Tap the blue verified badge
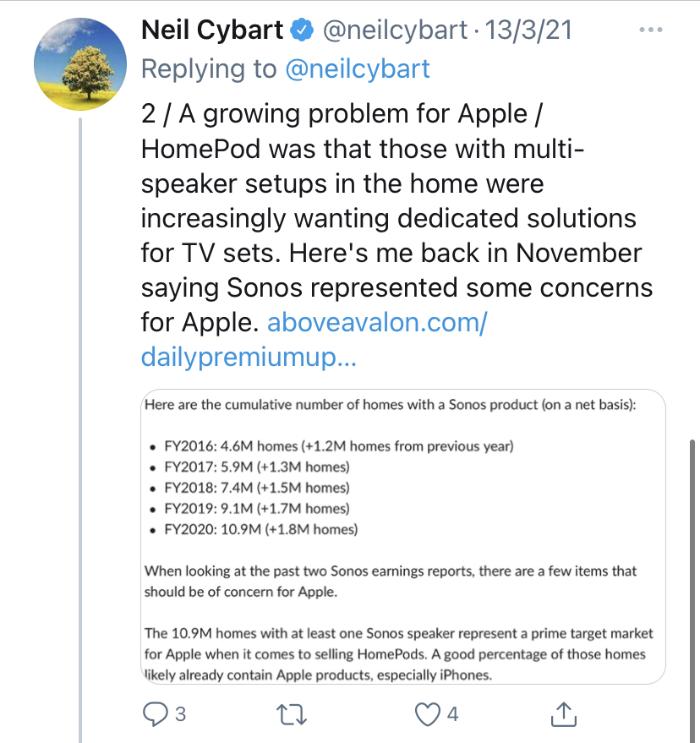Screen dimensions: 700x743 [x=300, y=31]
